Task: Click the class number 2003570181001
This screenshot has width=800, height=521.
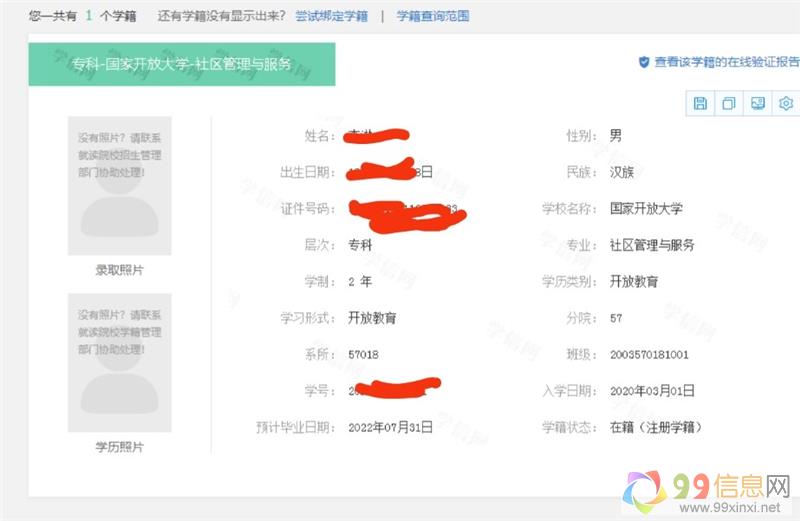Action: 649,355
